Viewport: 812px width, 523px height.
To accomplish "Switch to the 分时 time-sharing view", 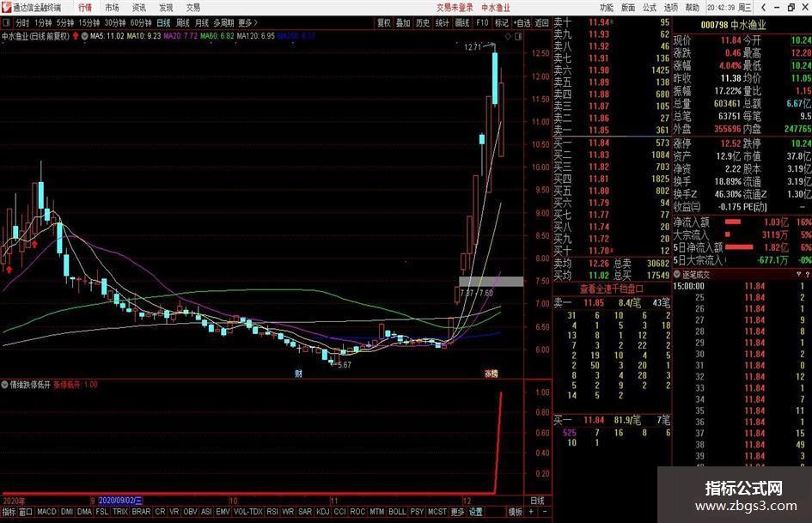I will (22, 23).
